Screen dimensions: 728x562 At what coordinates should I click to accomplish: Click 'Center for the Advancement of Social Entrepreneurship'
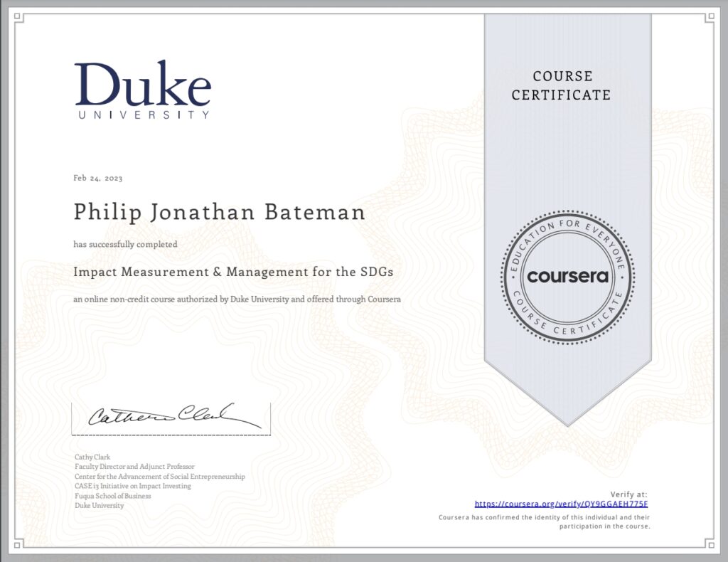pos(160,477)
